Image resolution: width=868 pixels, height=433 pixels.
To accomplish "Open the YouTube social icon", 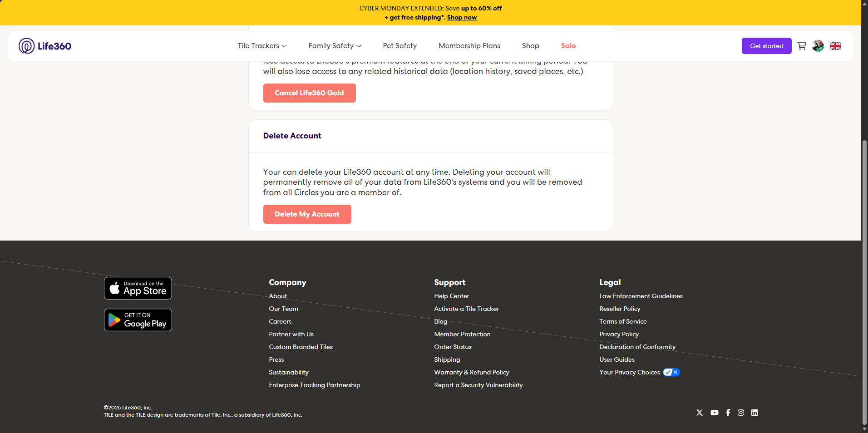I will [715, 413].
